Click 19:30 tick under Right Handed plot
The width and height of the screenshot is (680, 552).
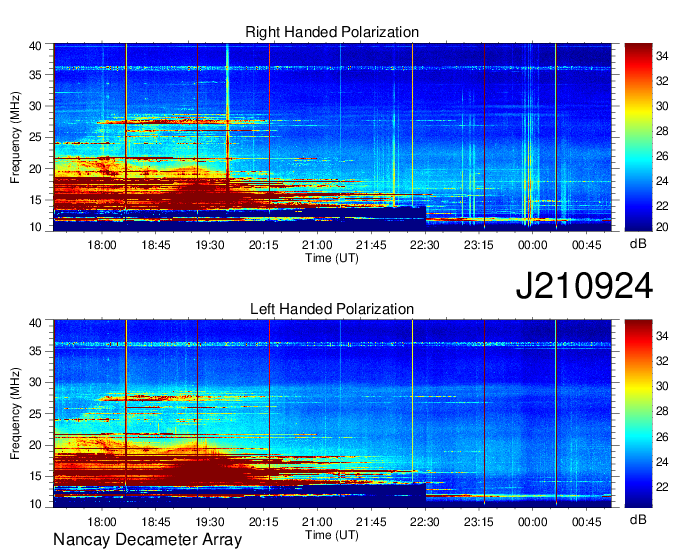(x=209, y=245)
